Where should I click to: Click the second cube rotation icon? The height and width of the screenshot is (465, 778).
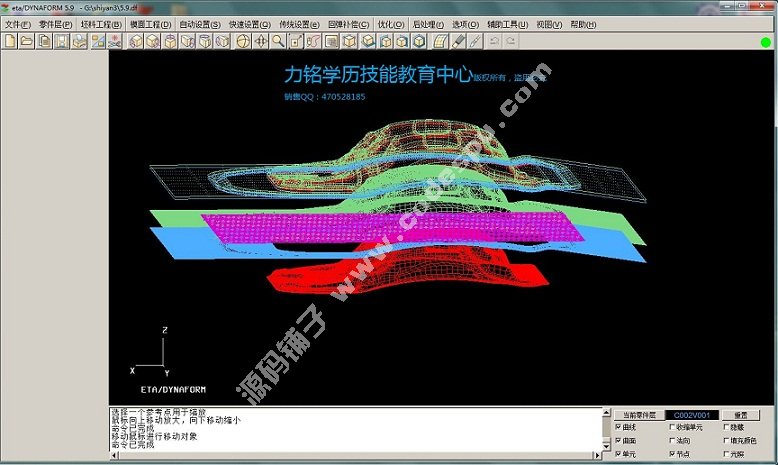pos(153,41)
